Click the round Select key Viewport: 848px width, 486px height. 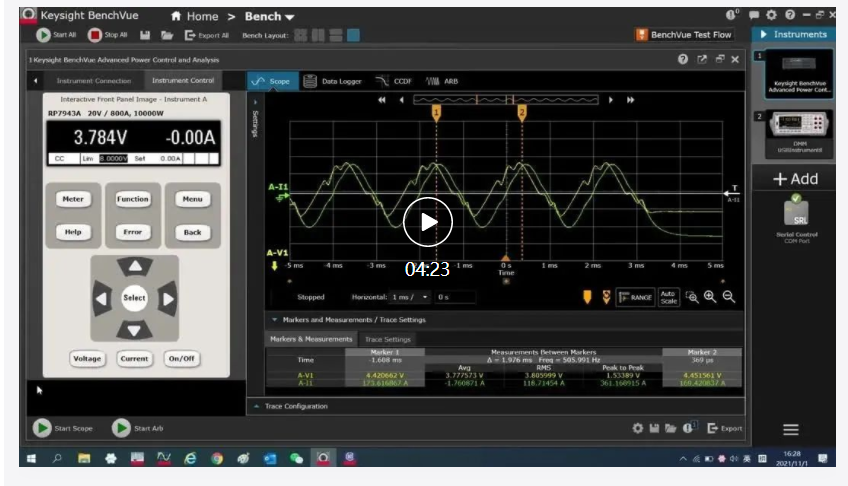click(134, 298)
